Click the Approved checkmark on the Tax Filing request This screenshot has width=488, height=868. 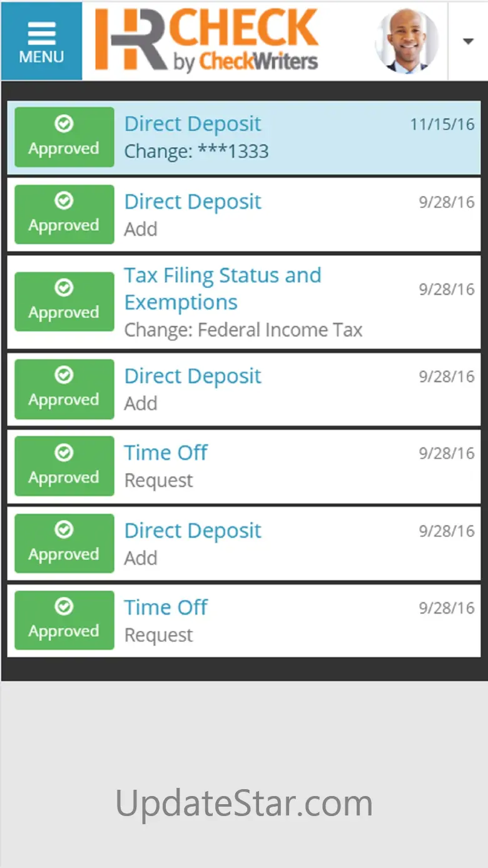coord(64,288)
